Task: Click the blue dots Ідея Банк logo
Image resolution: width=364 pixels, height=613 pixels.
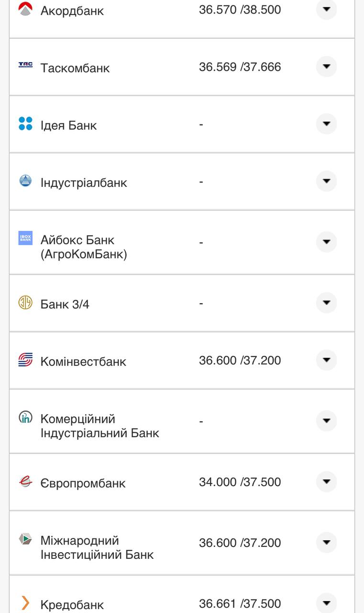Action: [25, 124]
